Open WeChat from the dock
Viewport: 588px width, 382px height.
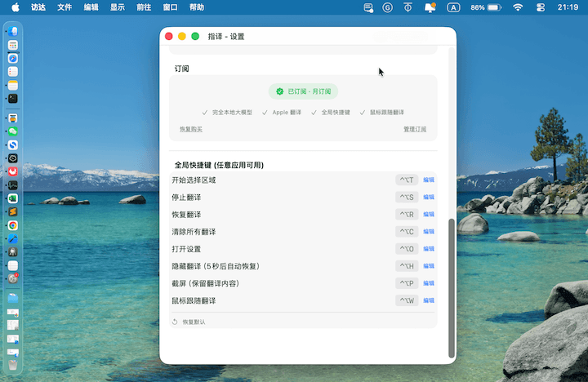click(13, 131)
